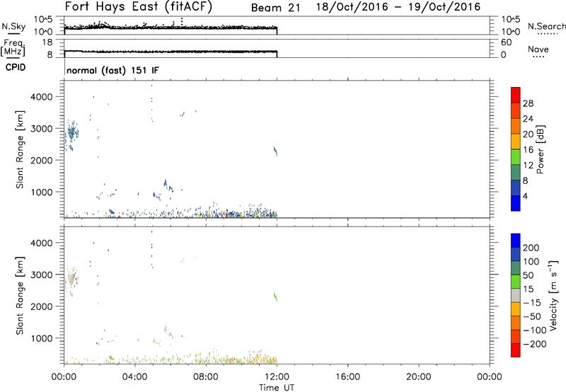Viewport: 566px width, 392px height.
Task: Click the '4000' range tick on power panel
Action: [42, 97]
